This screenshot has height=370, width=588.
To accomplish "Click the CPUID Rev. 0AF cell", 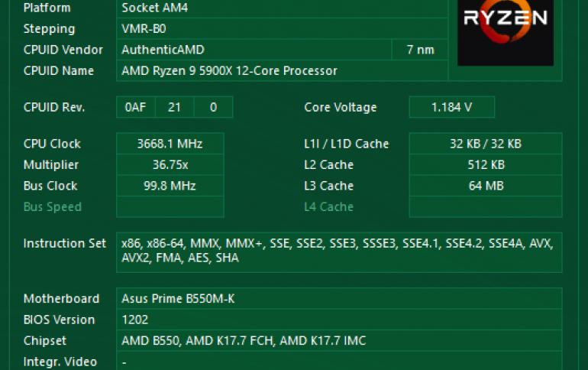I will [136, 107].
